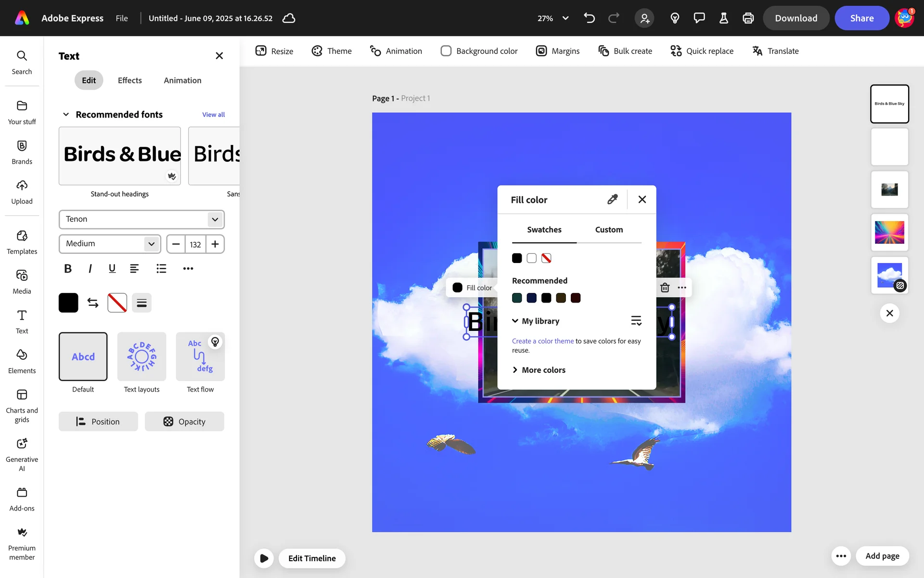Click the Translate toolbar icon

757,51
